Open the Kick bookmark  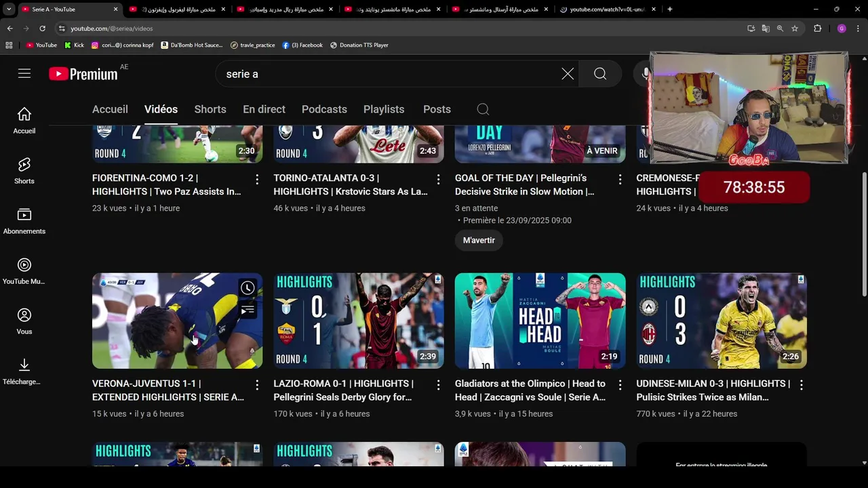75,45
